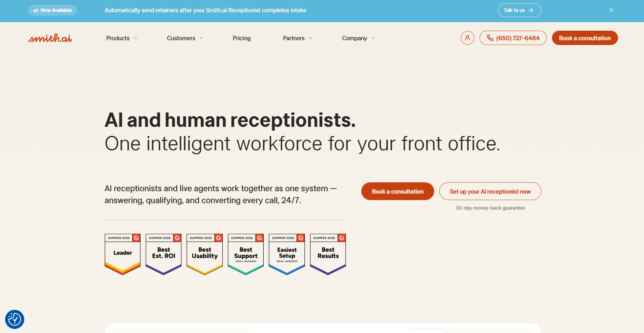Click the Talk to us button
Screen dimensions: 644x333
[x=519, y=10]
